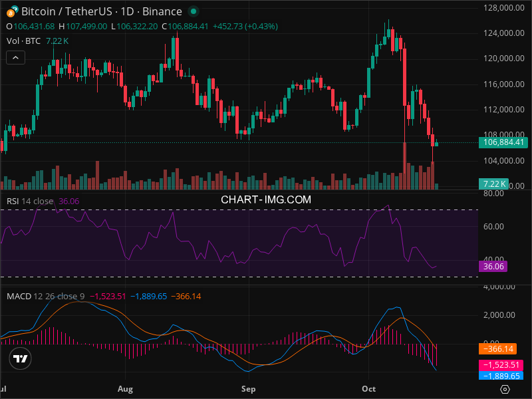Select the Vol · BTC indicator label

pyautogui.click(x=23, y=41)
